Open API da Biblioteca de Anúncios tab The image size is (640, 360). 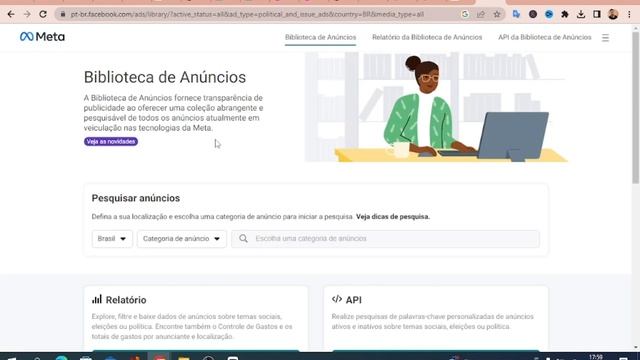544,37
